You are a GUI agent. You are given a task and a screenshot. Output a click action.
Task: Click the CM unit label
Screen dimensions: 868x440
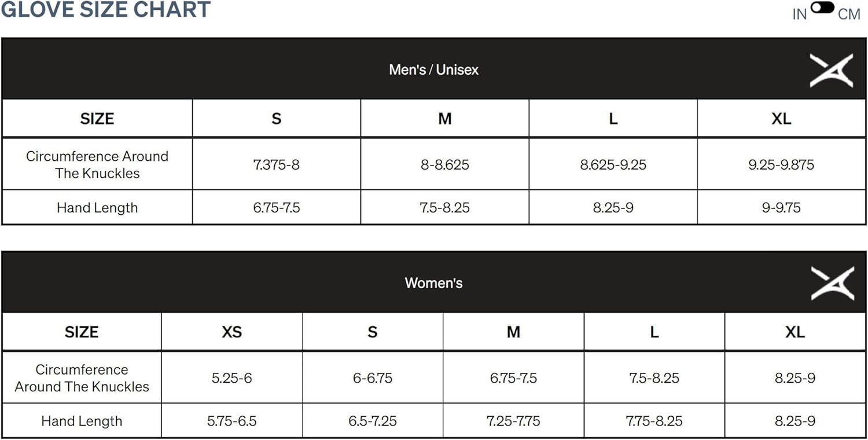pyautogui.click(x=849, y=14)
